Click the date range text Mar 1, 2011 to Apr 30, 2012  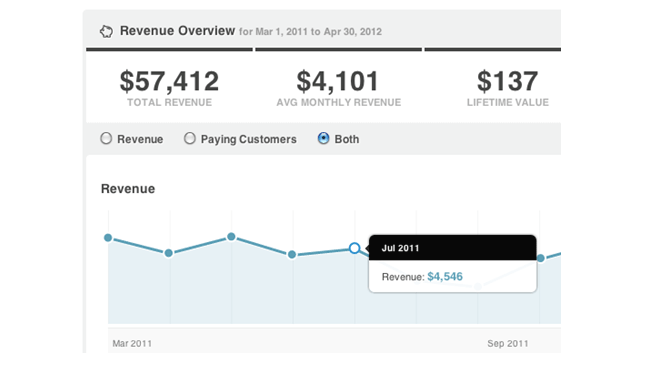point(319,32)
